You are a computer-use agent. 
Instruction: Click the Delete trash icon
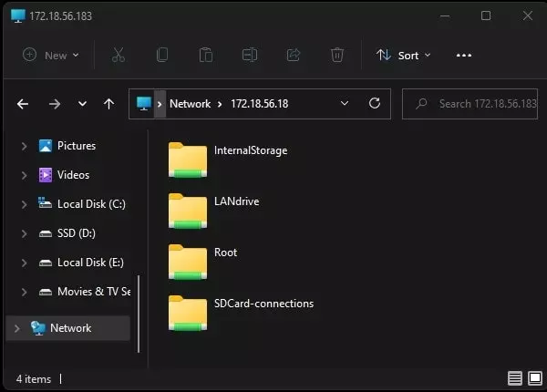[337, 55]
